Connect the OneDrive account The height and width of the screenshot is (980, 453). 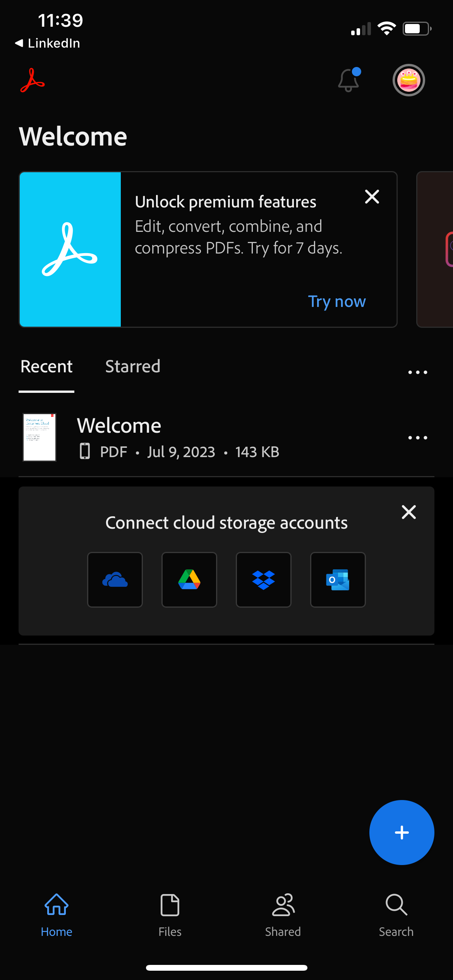pyautogui.click(x=115, y=580)
